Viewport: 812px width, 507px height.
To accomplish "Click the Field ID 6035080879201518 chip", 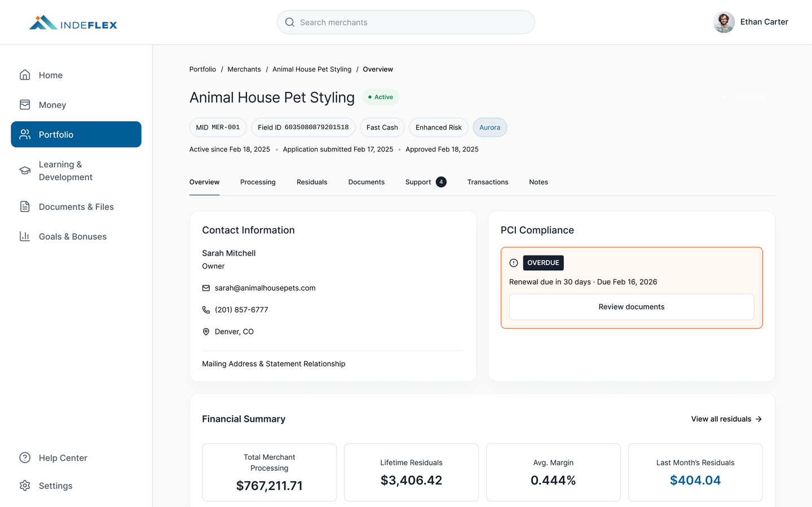I will coord(303,127).
